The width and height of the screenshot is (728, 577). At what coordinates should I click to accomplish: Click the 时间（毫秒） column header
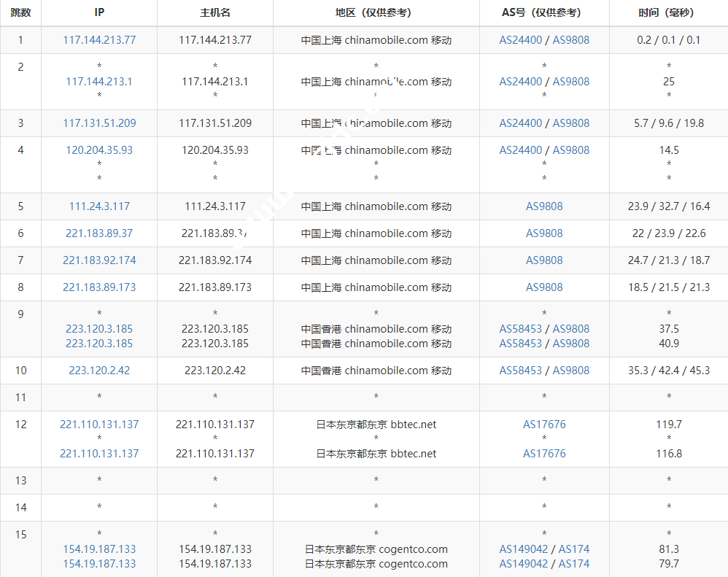pos(668,13)
